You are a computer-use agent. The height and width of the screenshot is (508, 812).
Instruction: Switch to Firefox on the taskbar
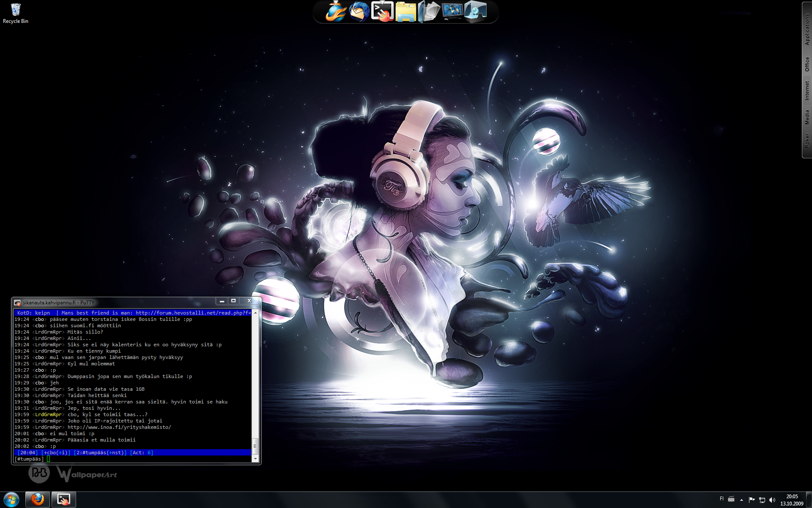(x=38, y=500)
